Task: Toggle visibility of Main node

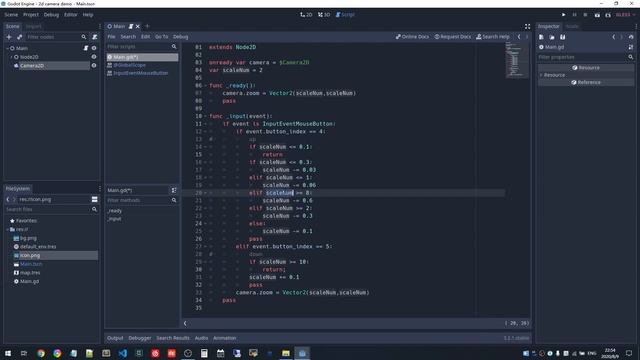Action: [94, 48]
